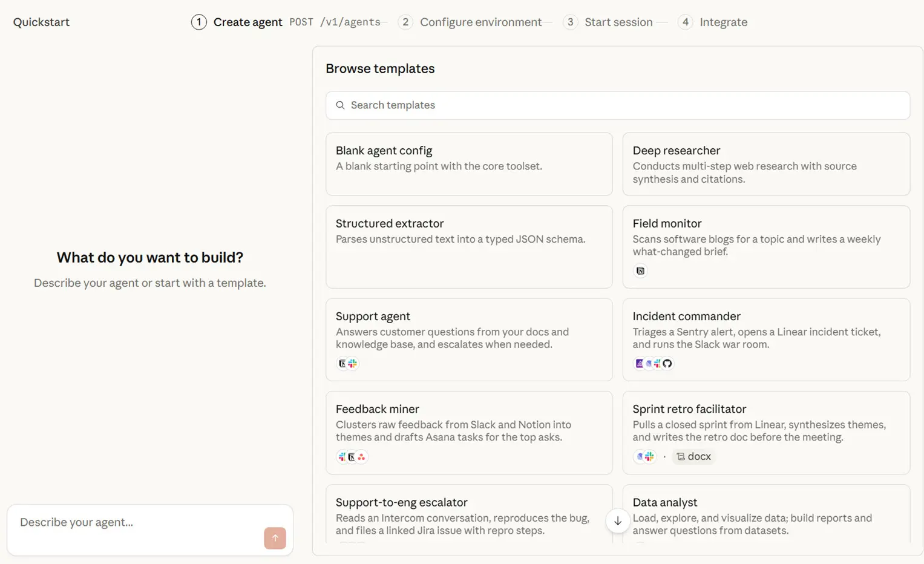Focus the Search templates field
Screen dimensions: 924x564
pyautogui.click(x=618, y=105)
